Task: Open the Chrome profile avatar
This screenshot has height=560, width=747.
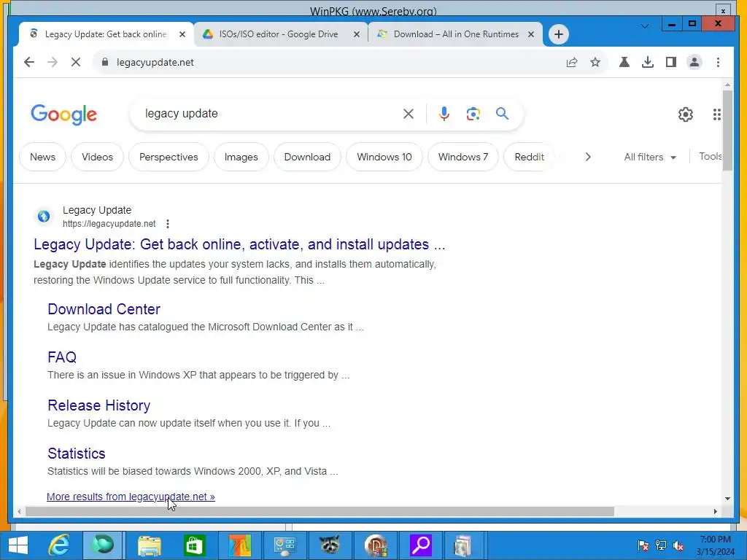Action: (694, 63)
